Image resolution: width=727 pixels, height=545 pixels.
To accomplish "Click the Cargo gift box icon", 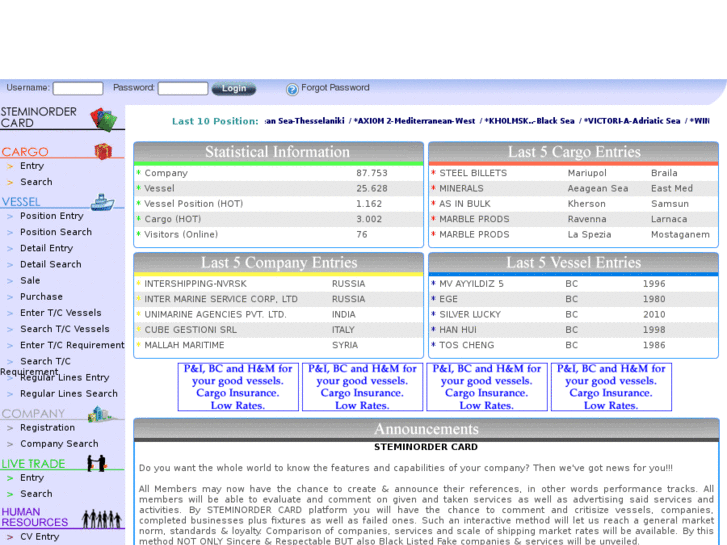I will (103, 151).
